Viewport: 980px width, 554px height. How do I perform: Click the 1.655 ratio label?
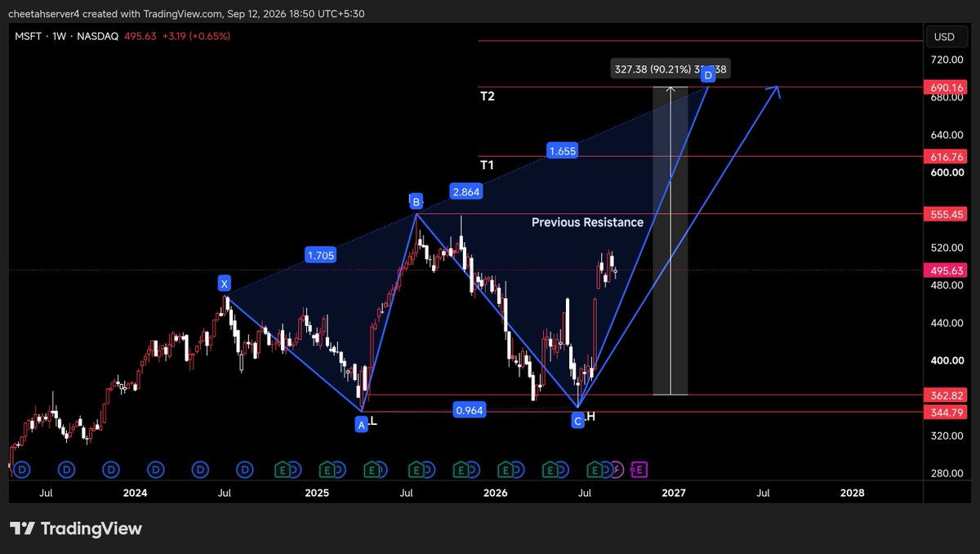tap(563, 150)
